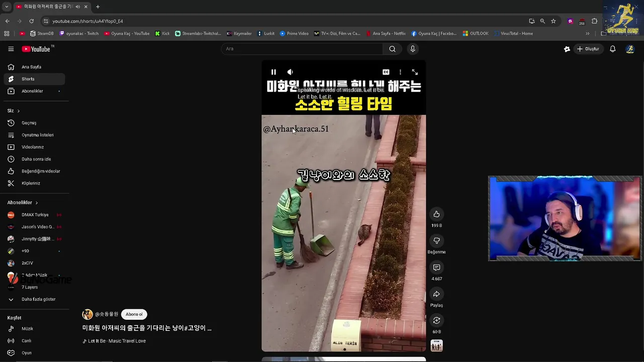The width and height of the screenshot is (644, 362).
Task: Expand the Abonelikler subscriptions header
Action: tap(23, 203)
